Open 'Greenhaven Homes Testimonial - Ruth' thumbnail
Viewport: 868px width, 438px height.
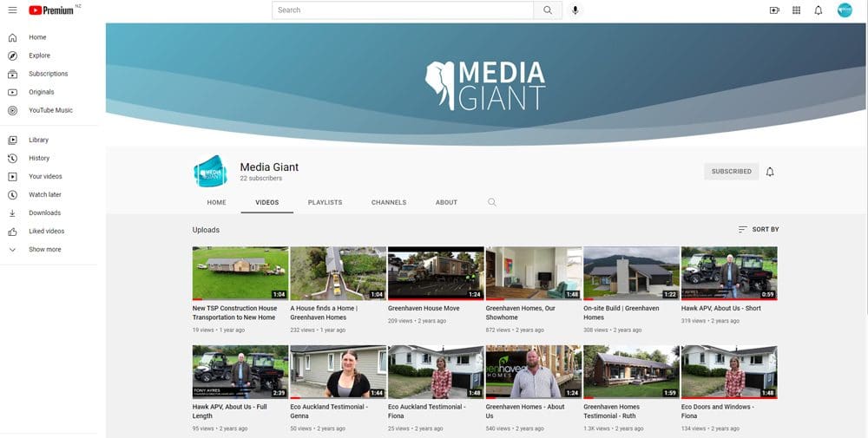pos(632,372)
